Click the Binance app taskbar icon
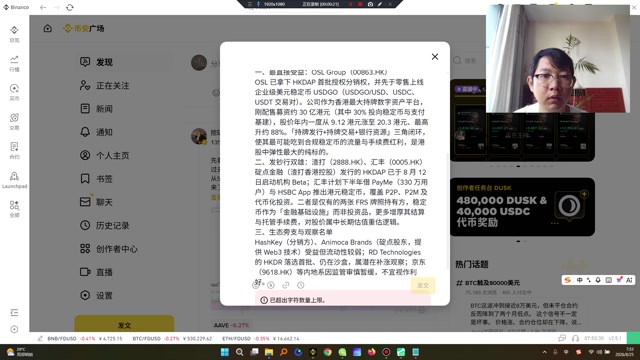This screenshot has width=640, height=360. 313,352
